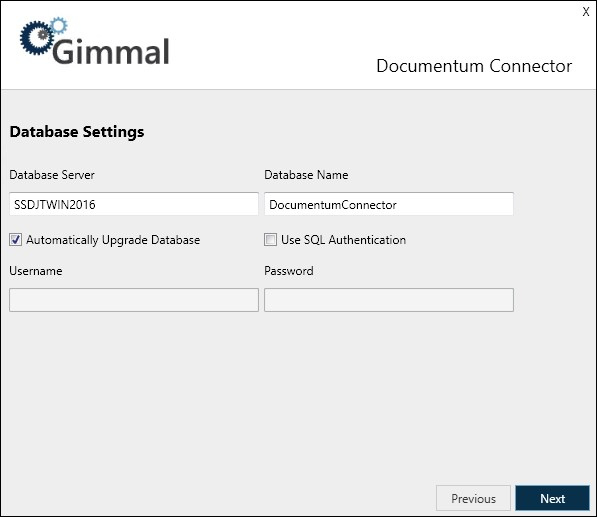597x517 pixels.
Task: Close the installer with the X
Action: [586, 12]
